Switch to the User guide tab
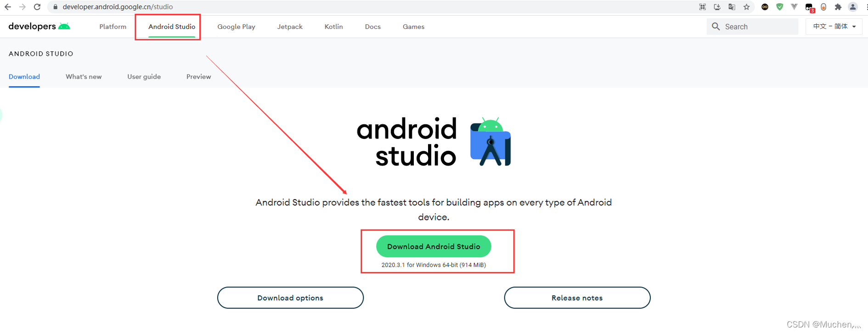Screen dimensions: 868x333 pyautogui.click(x=144, y=77)
